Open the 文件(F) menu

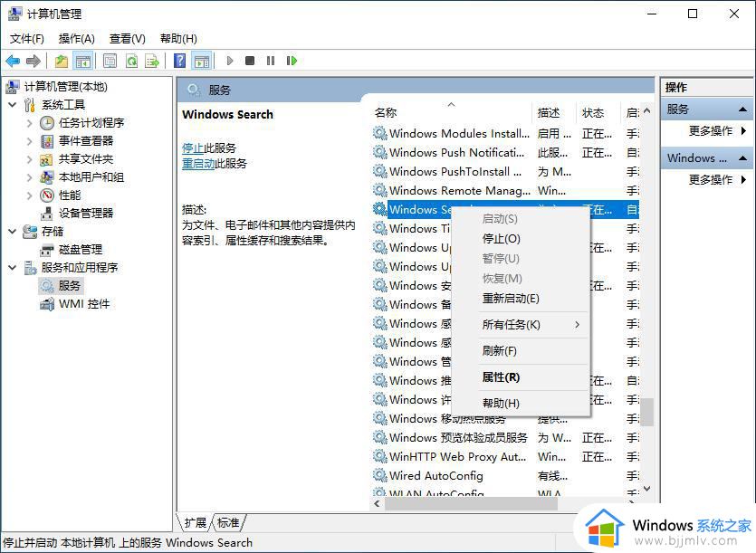point(27,39)
